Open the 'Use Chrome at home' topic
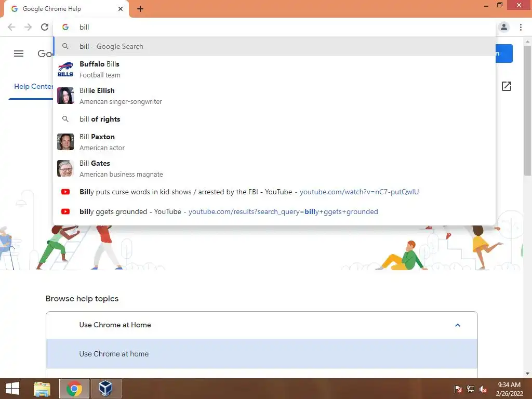532x399 pixels. (x=262, y=353)
